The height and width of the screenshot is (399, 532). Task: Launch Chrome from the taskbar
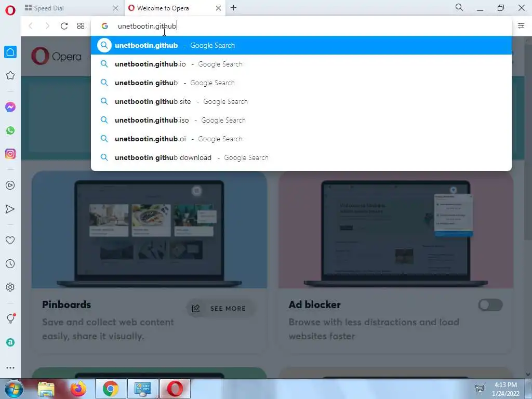point(110,389)
